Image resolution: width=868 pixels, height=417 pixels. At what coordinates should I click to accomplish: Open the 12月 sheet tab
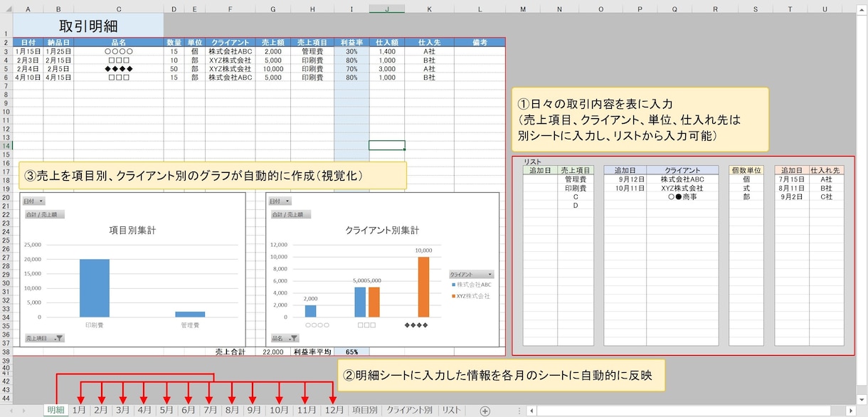coord(333,411)
